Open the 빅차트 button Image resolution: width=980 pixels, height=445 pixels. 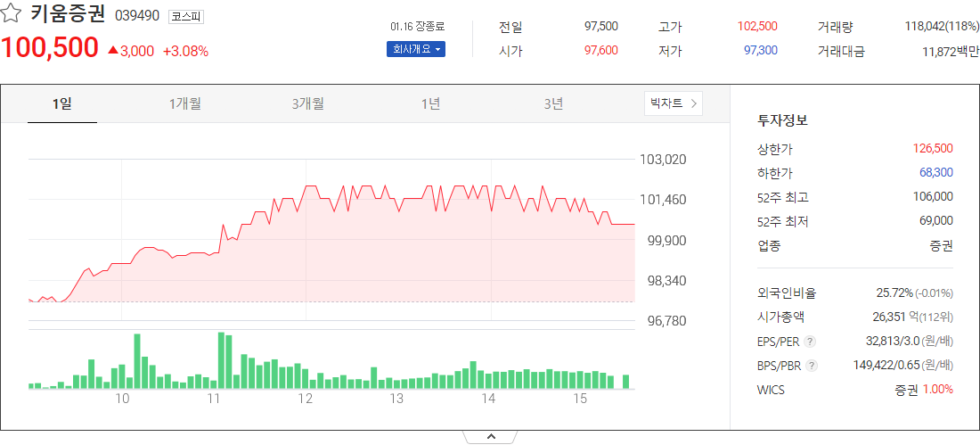point(674,103)
